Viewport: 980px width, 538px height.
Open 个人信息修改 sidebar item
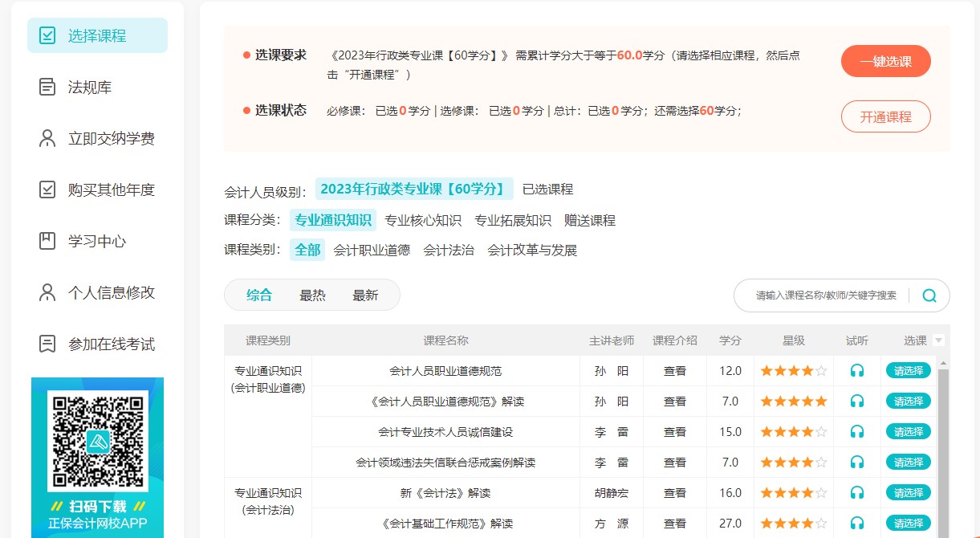tap(111, 293)
